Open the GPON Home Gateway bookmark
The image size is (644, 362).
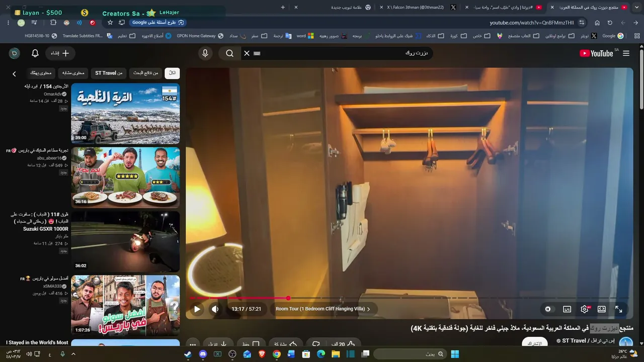coord(200,36)
